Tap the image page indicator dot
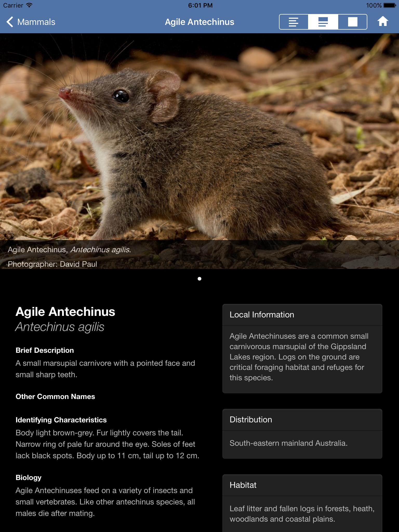The height and width of the screenshot is (532, 399). (x=199, y=279)
